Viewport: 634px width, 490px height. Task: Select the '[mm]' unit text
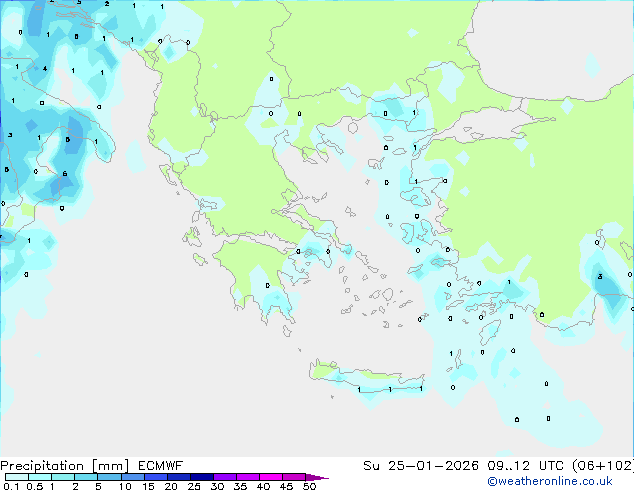pyautogui.click(x=110, y=466)
